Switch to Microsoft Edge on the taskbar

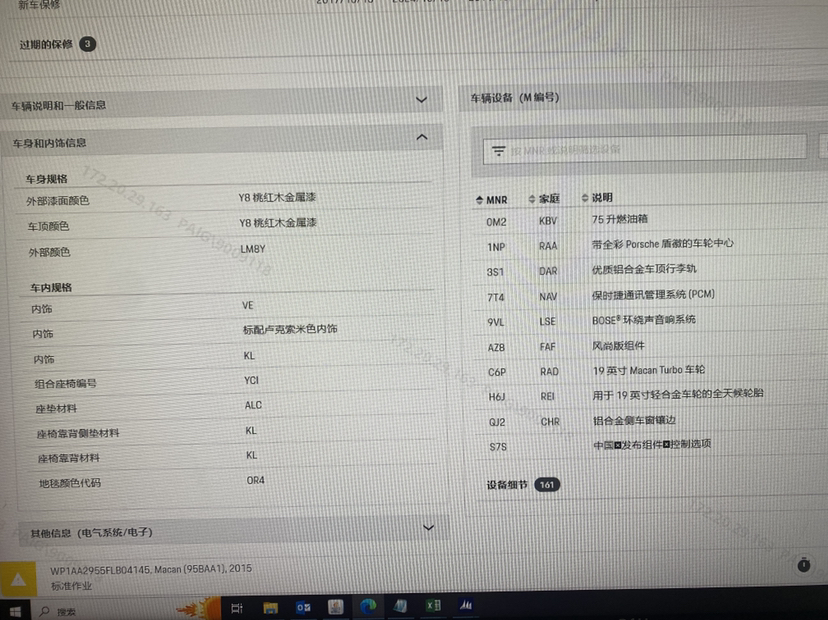[368, 606]
